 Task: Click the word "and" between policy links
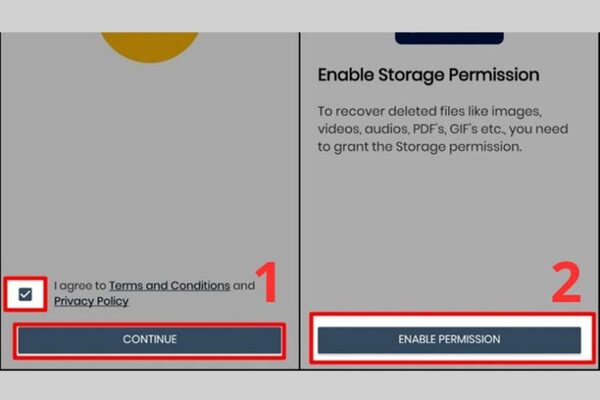coord(243,285)
